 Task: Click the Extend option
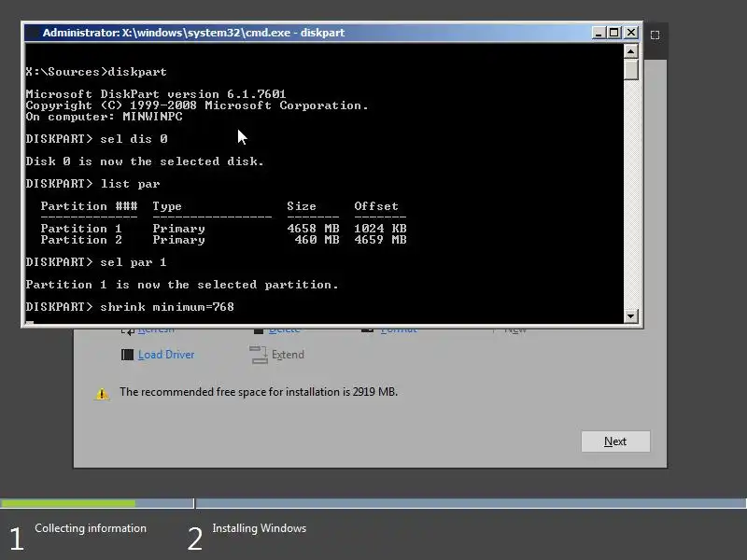point(288,355)
